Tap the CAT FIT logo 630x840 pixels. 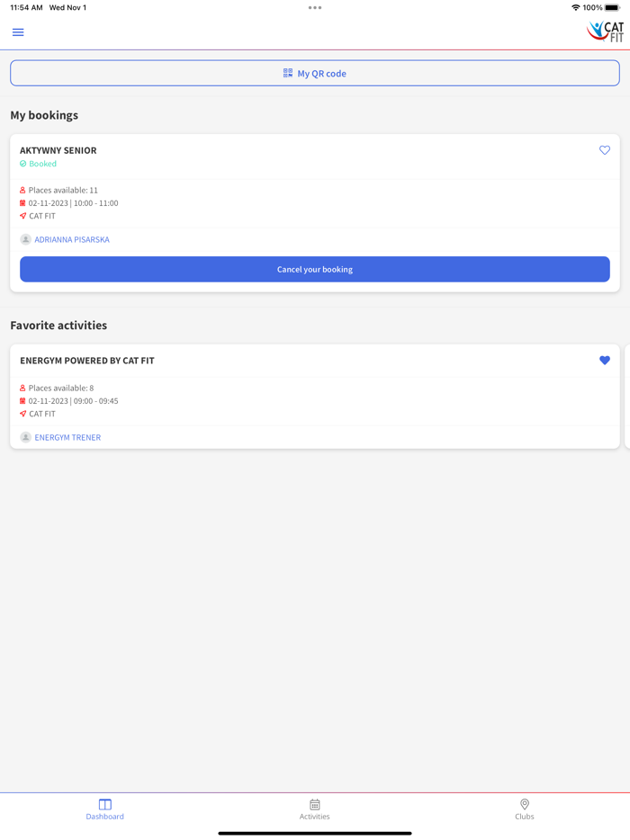click(x=606, y=31)
